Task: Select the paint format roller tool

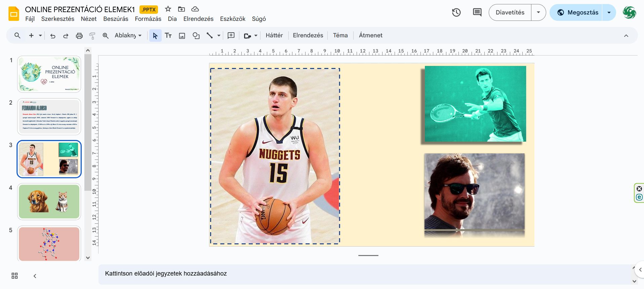Action: pyautogui.click(x=92, y=36)
